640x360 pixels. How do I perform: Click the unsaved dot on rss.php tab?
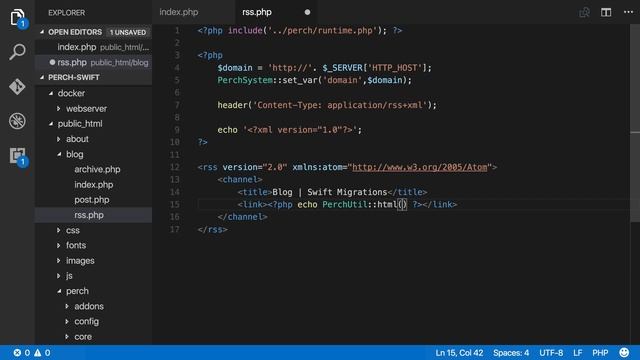tap(307, 12)
